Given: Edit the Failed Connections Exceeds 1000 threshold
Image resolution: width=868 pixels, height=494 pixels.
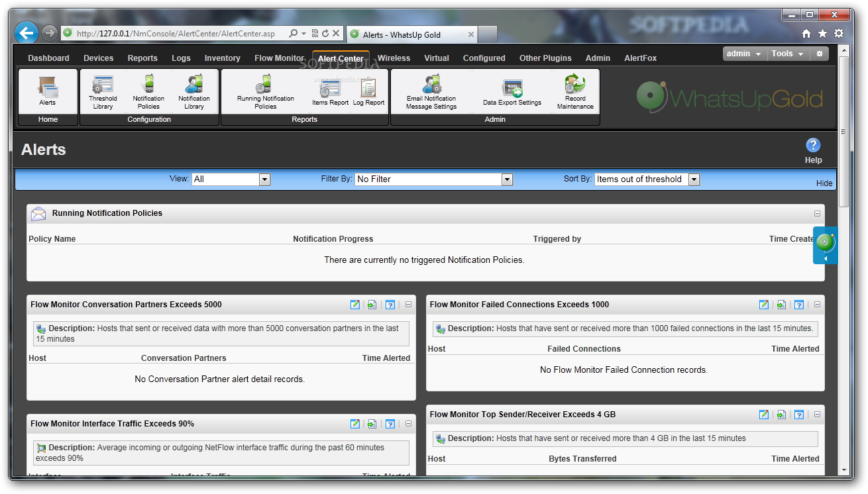Looking at the screenshot, I should [764, 305].
